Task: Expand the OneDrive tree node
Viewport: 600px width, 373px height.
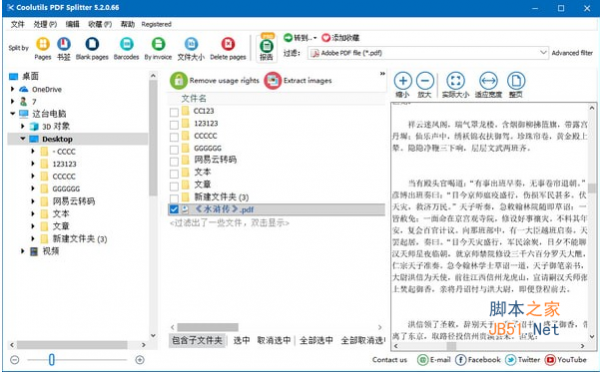Action: [12, 89]
